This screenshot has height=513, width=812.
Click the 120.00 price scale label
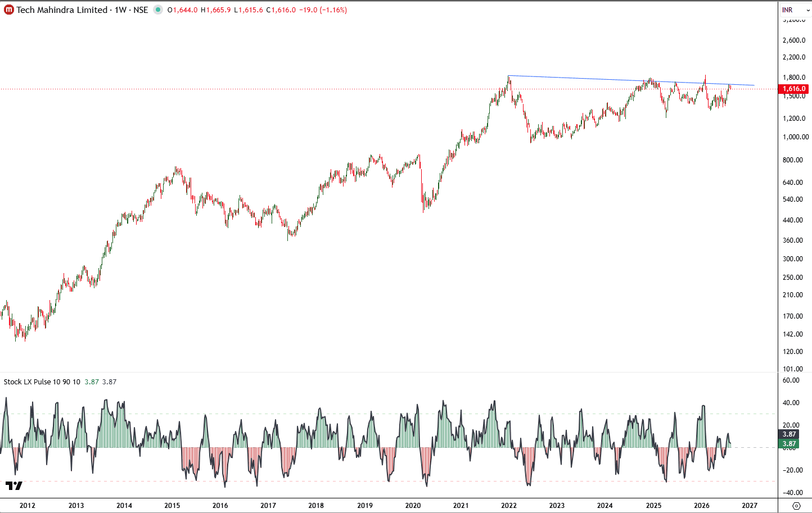coord(793,352)
